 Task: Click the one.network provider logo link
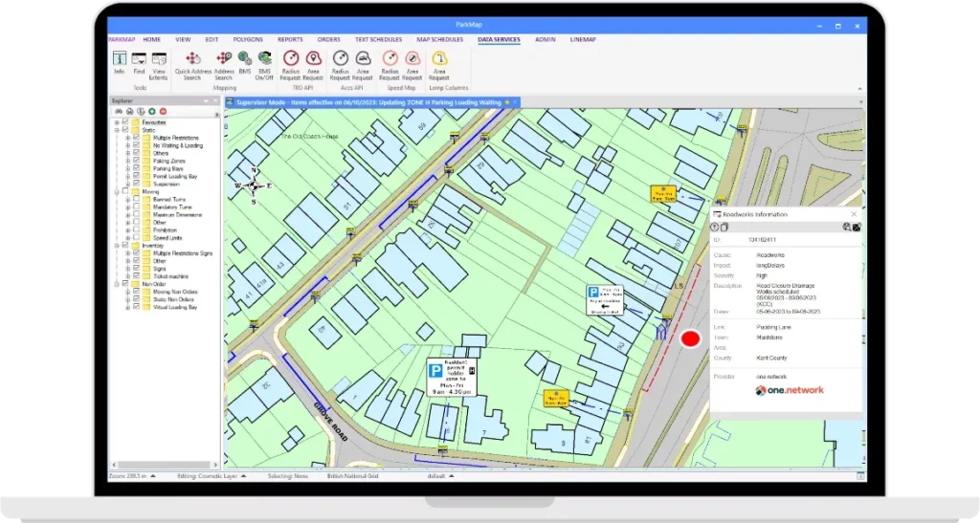[x=790, y=390]
